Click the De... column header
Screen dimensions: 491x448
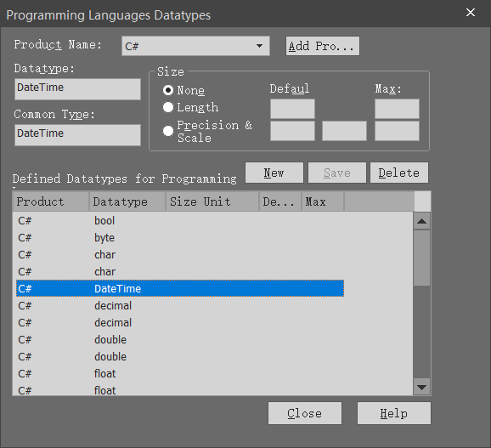[x=280, y=201]
